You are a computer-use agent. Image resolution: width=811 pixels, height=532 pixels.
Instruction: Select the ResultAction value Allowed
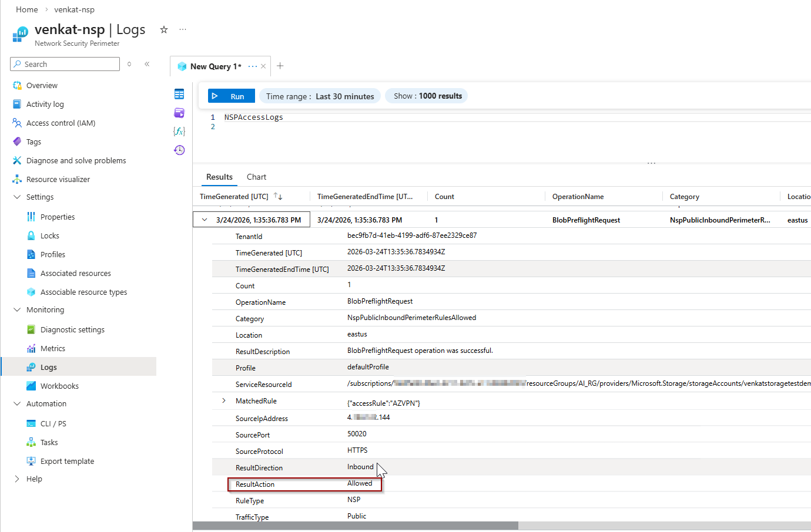360,483
